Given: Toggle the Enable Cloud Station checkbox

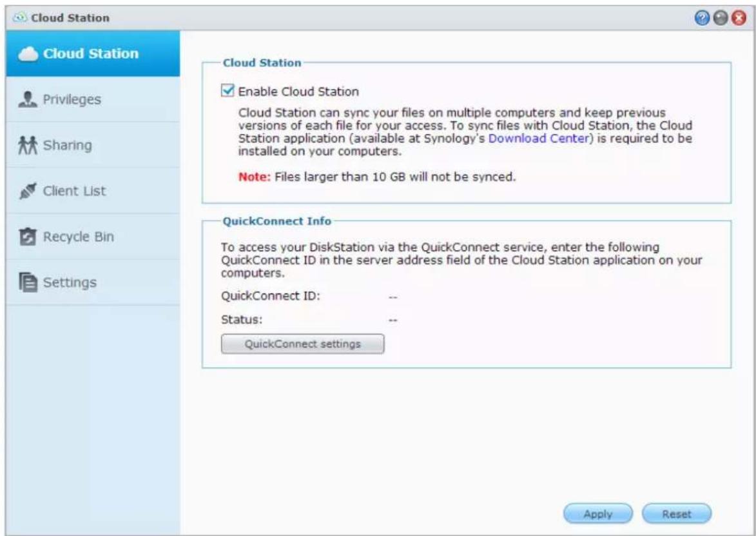Looking at the screenshot, I should pos(227,91).
